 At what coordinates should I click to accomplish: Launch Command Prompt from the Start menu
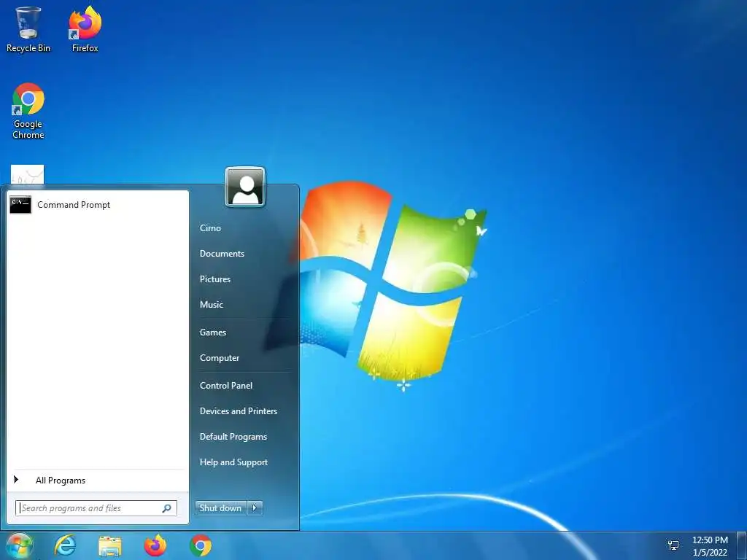pos(97,205)
